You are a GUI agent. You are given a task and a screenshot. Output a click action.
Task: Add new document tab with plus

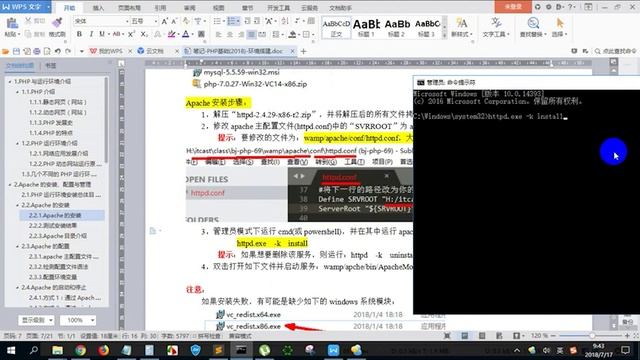click(x=303, y=51)
